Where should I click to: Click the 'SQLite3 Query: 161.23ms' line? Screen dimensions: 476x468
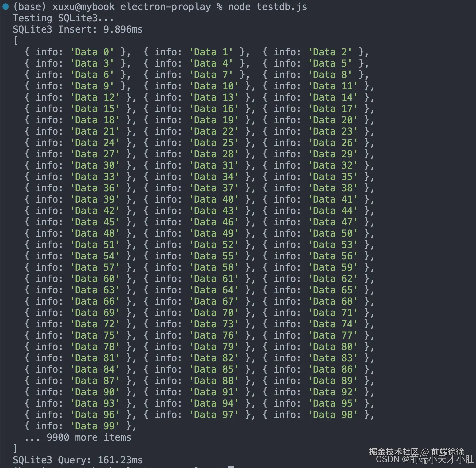[78, 460]
